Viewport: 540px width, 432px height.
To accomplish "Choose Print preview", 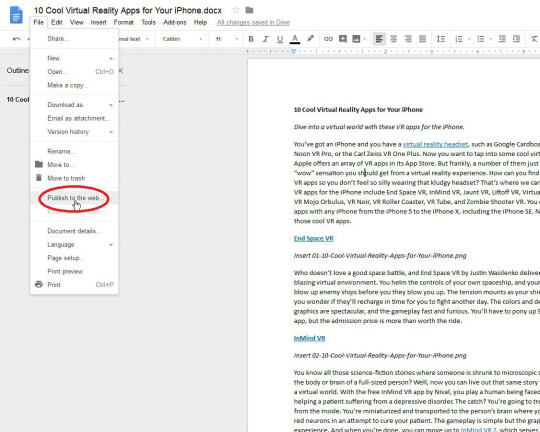I will coord(74,271).
